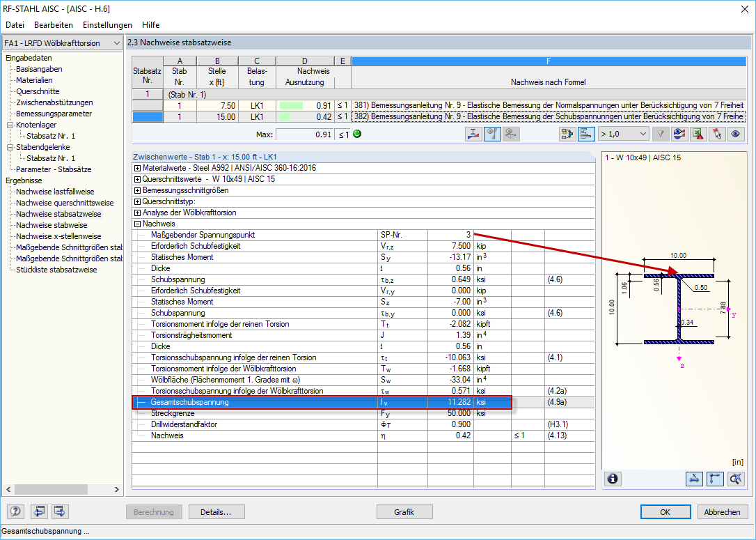Expand the Bemessungsschnittgrößen row
This screenshot has height=540, width=756.
coord(137,191)
